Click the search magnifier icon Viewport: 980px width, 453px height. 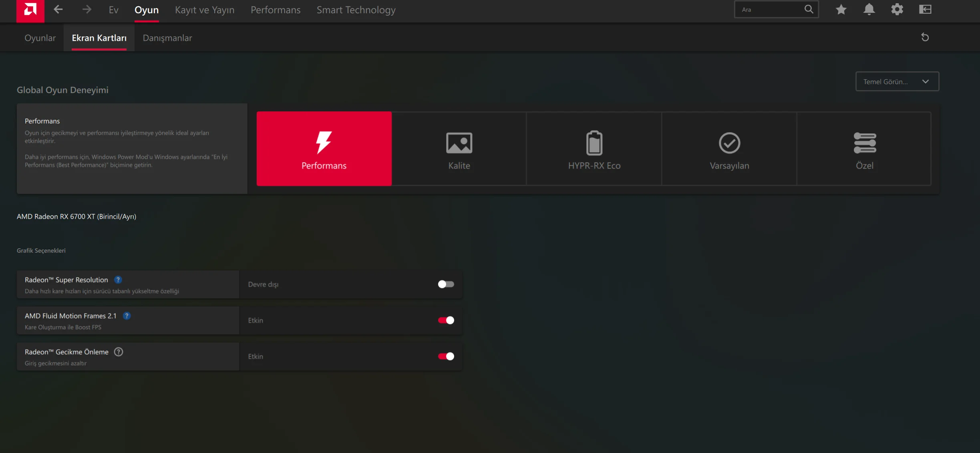809,9
